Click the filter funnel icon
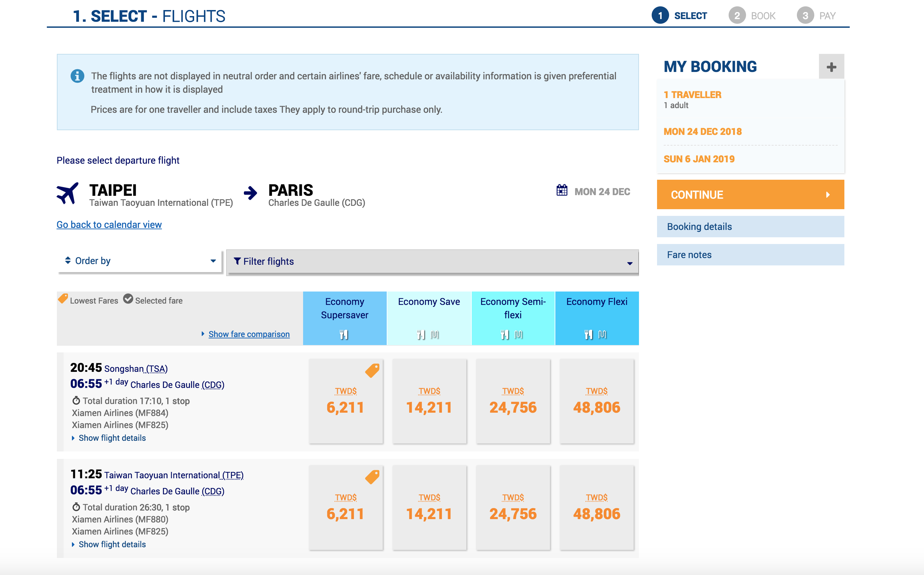 point(237,261)
